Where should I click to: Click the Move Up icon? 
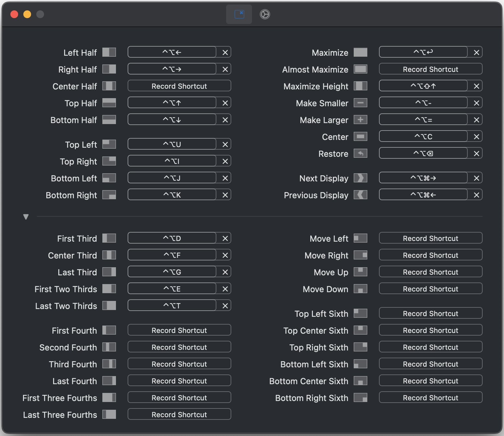tap(361, 272)
